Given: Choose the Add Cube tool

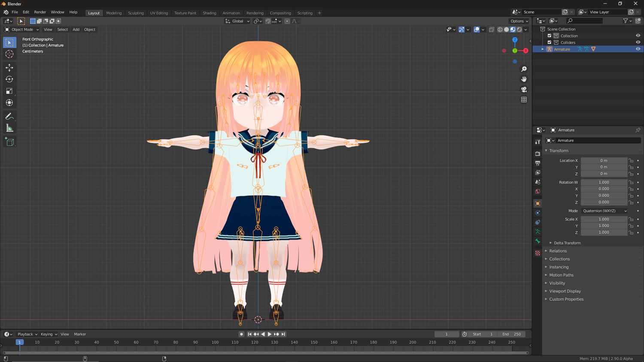Looking at the screenshot, I should 9,142.
